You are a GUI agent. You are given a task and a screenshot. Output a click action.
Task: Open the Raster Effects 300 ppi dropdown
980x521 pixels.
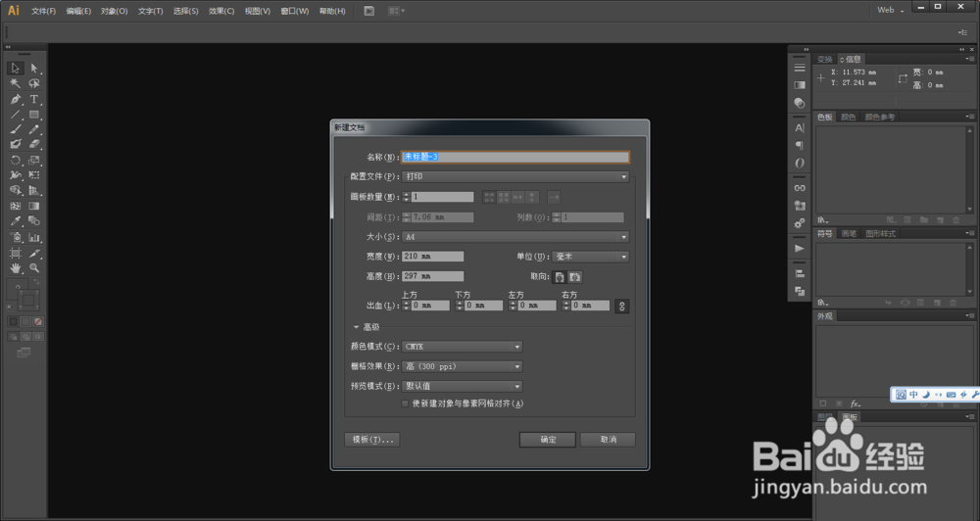point(462,366)
